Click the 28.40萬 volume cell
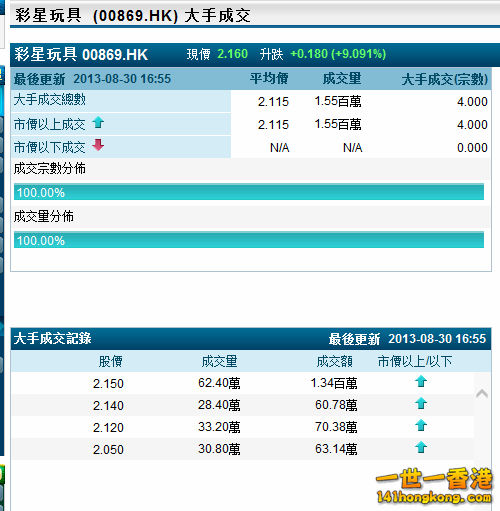 (x=219, y=405)
